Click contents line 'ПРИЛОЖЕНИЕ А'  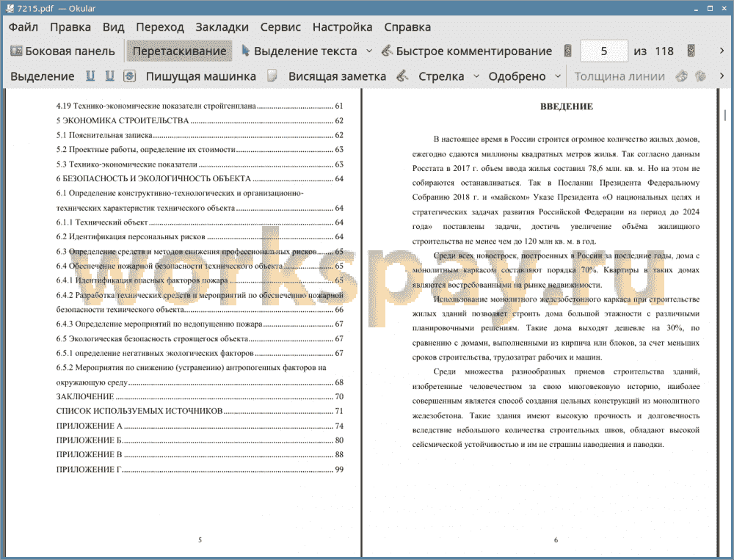point(200,426)
